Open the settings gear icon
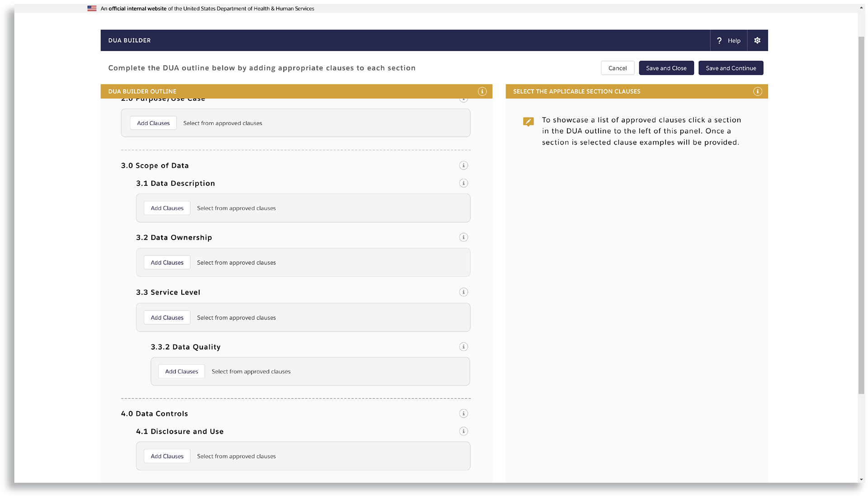 (x=757, y=41)
